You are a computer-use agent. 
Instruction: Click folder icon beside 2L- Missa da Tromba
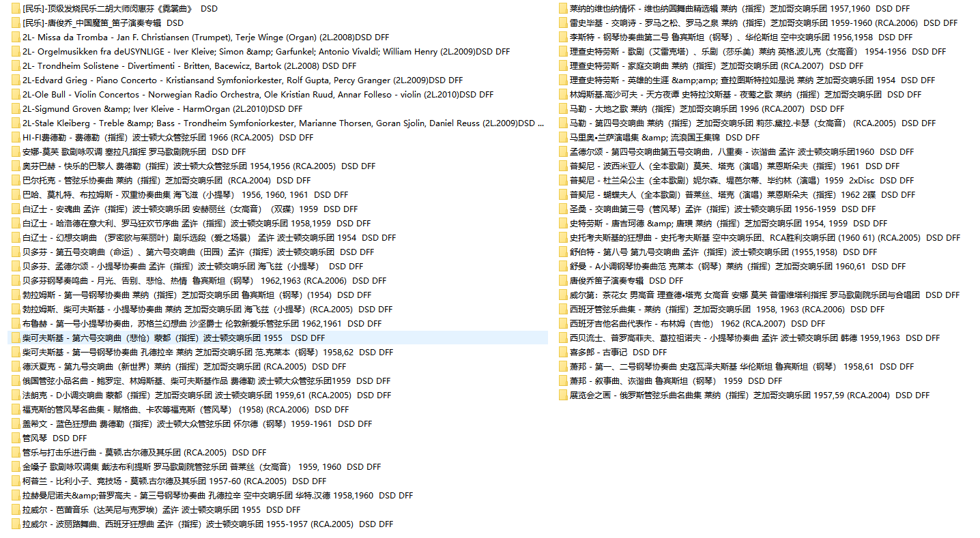16,37
